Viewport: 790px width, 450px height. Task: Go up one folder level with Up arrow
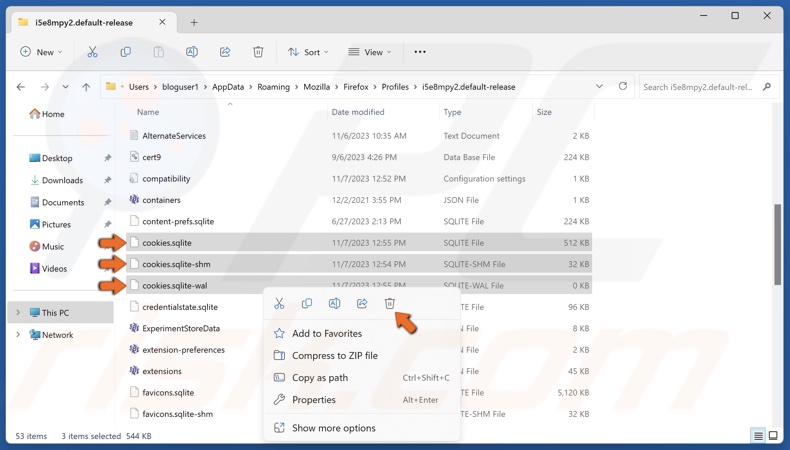pos(86,87)
